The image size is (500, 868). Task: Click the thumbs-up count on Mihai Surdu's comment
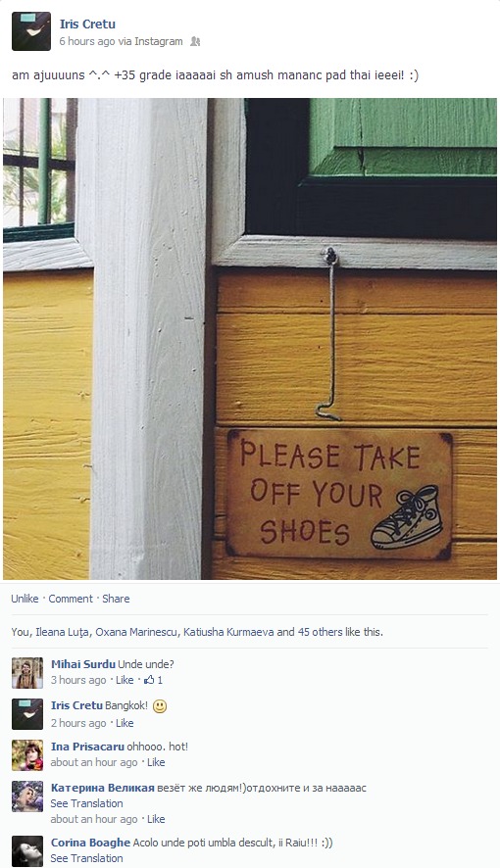coord(153,680)
